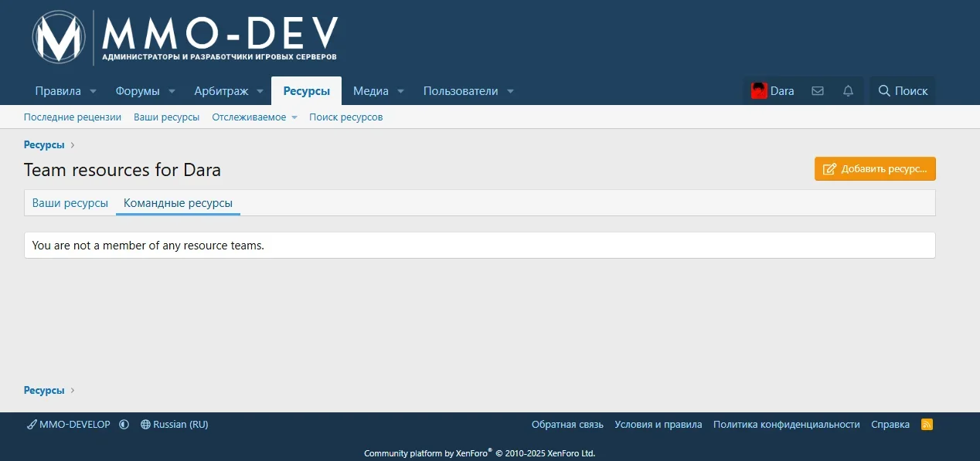Screen dimensions: 980x461
Task: Expand the Отслеживаемое submenu arrow
Action: click(x=294, y=117)
